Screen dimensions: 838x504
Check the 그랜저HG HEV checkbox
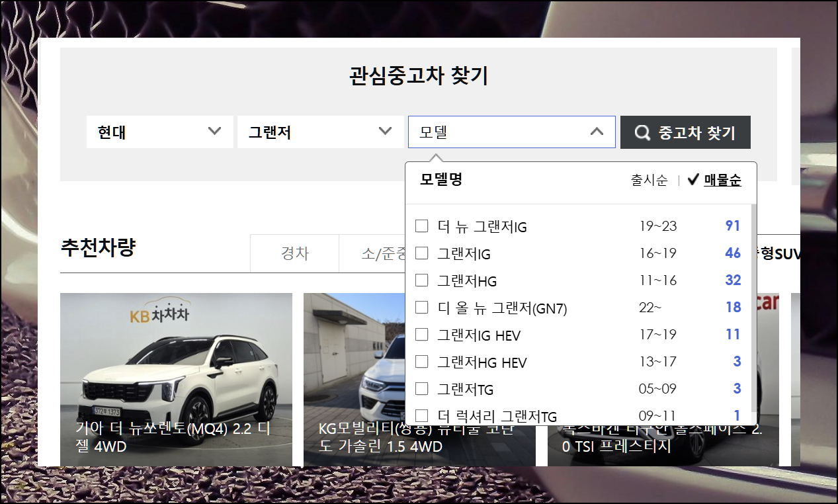(x=421, y=362)
